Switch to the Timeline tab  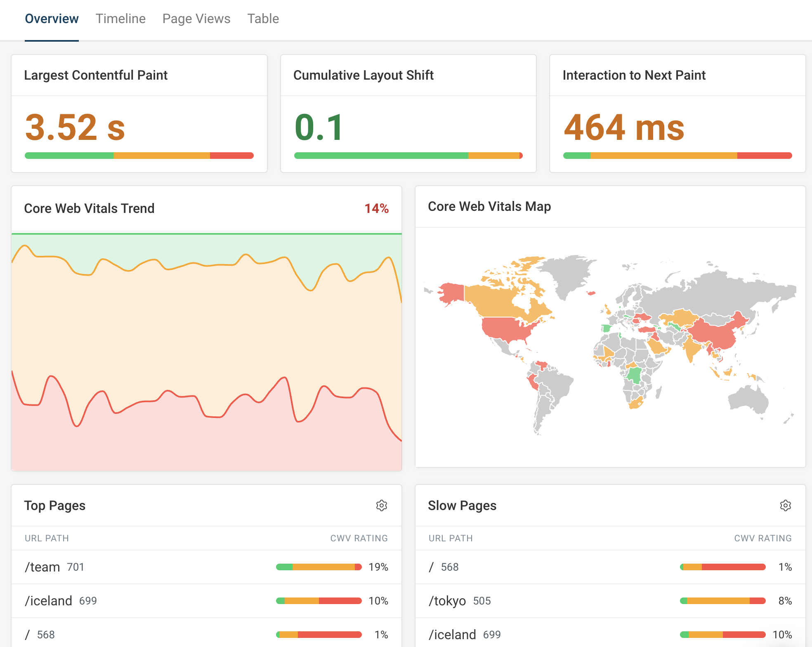click(x=120, y=19)
